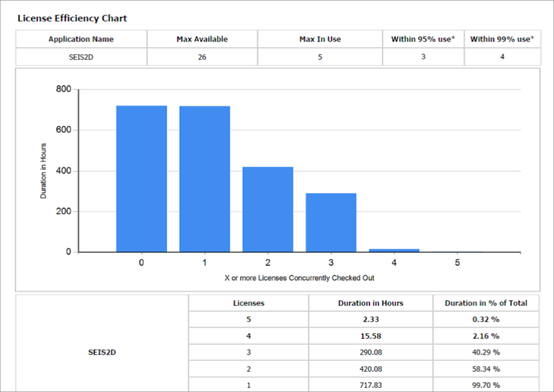
Task: Click SEIS2D in the top summary table
Action: click(81, 57)
